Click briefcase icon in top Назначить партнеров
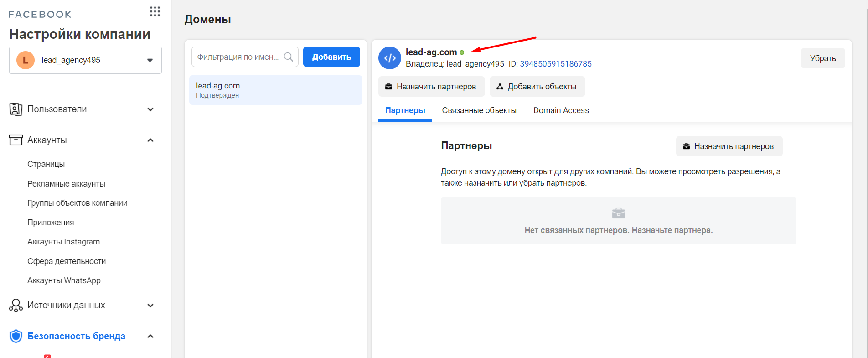Viewport: 868px width, 358px height. pos(389,87)
